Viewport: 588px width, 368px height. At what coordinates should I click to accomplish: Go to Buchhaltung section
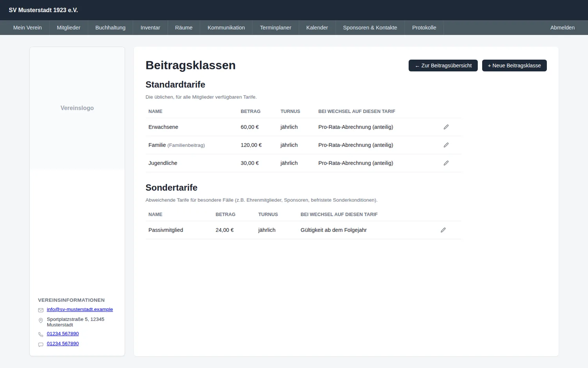pyautogui.click(x=111, y=27)
